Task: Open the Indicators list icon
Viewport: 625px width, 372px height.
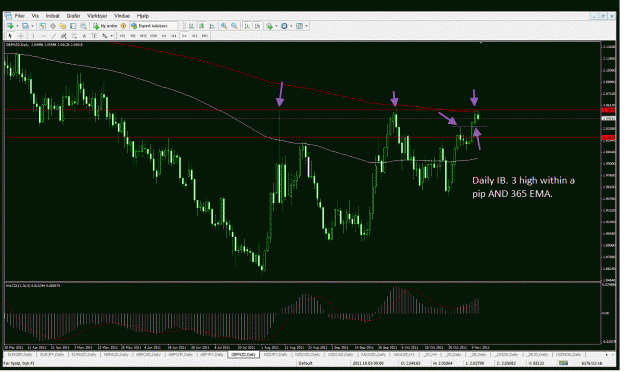Action: [x=270, y=26]
